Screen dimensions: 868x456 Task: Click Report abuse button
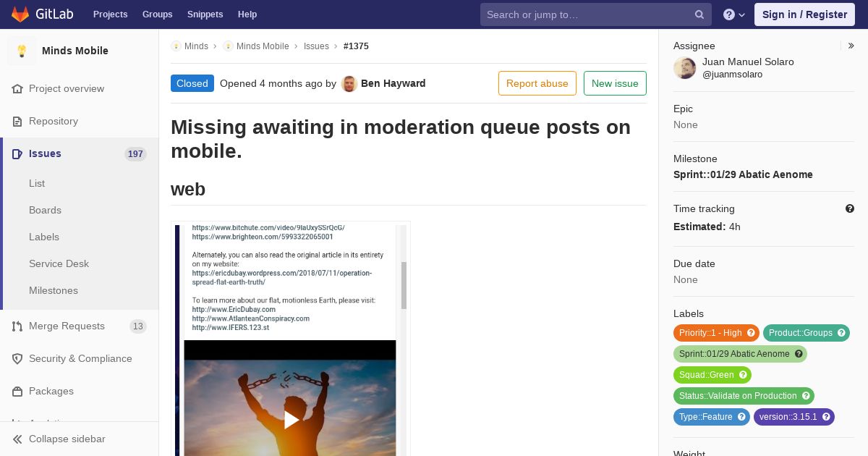[x=537, y=83]
